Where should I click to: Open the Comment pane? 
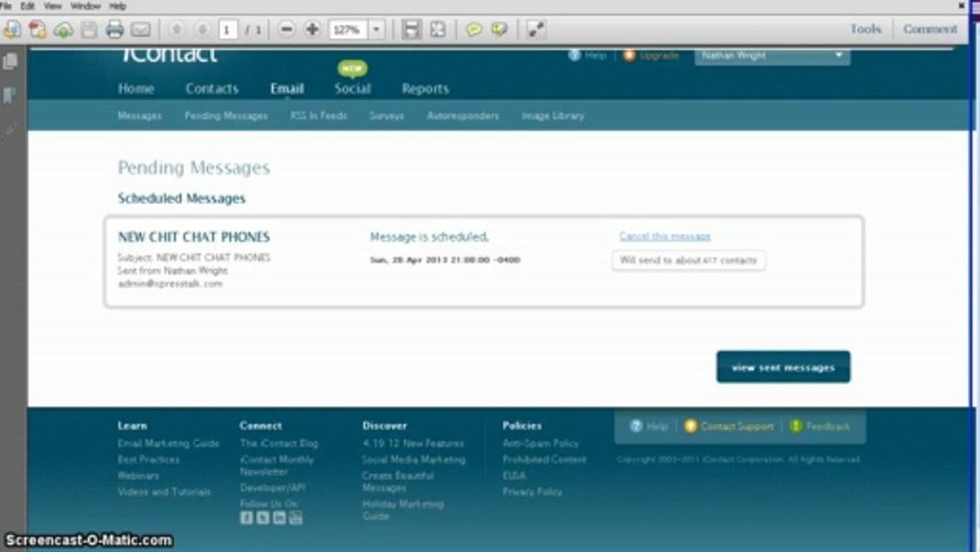pos(930,29)
